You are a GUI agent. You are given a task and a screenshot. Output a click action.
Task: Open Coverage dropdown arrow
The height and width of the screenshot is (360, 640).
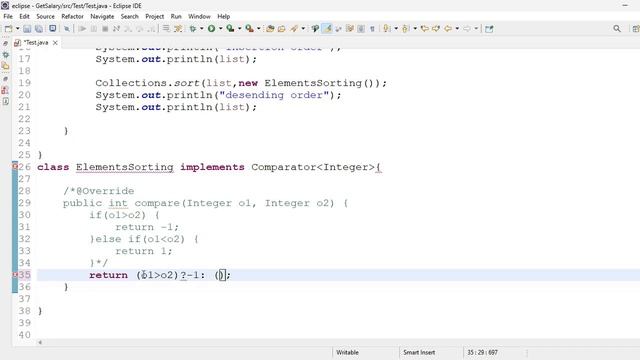tap(240, 29)
